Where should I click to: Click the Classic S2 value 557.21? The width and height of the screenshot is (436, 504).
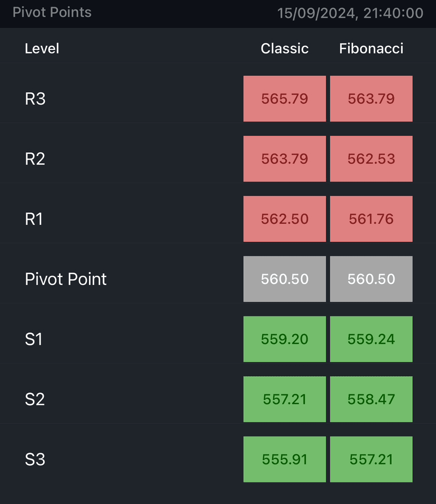tap(284, 399)
